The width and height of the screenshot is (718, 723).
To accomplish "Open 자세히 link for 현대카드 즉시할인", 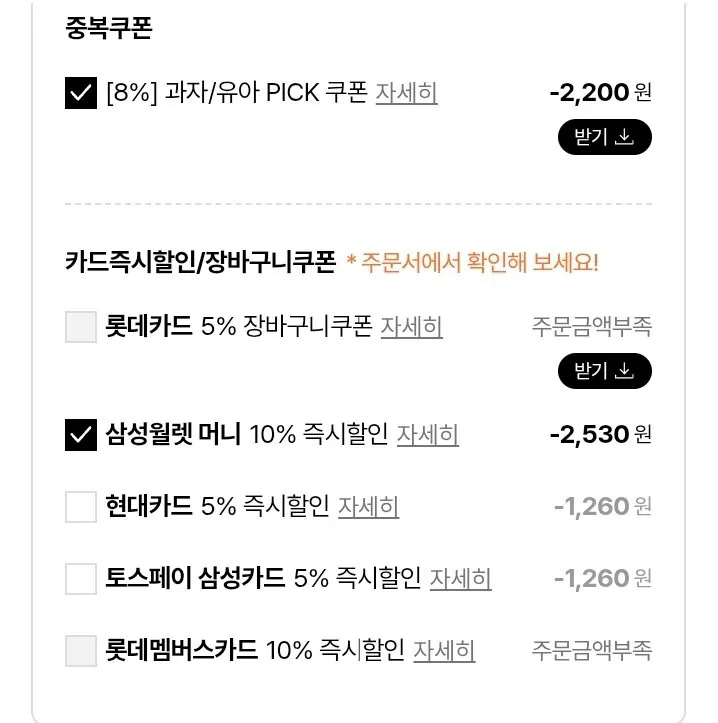I will [x=368, y=507].
